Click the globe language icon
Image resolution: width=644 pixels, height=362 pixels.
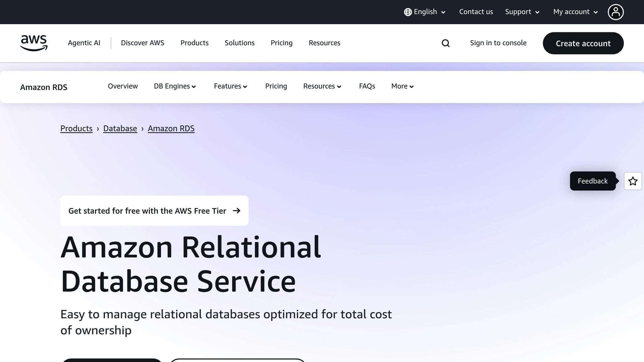(408, 12)
